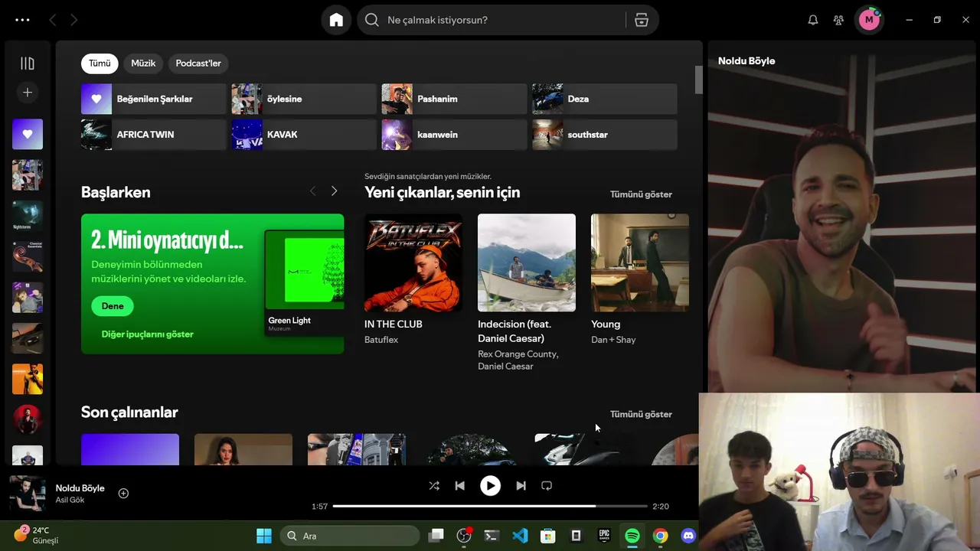
Task: Open the friend activity icon
Action: tap(839, 20)
